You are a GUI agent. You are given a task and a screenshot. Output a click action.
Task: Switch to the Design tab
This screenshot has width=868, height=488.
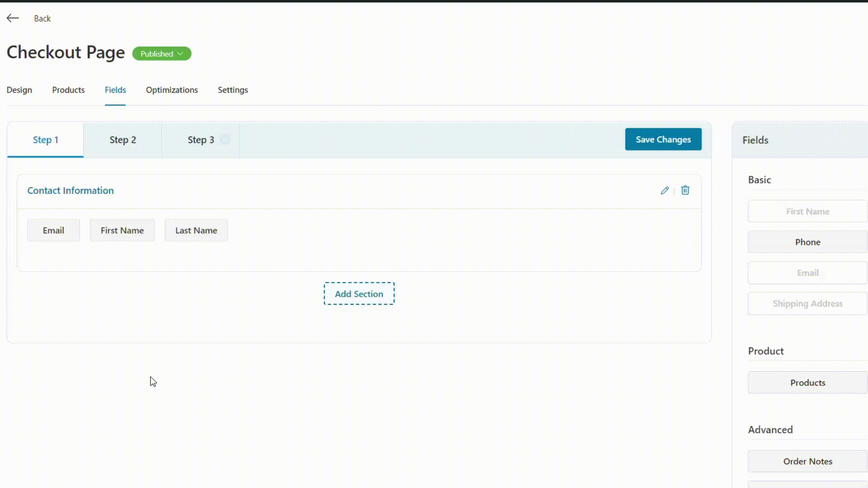pyautogui.click(x=19, y=90)
